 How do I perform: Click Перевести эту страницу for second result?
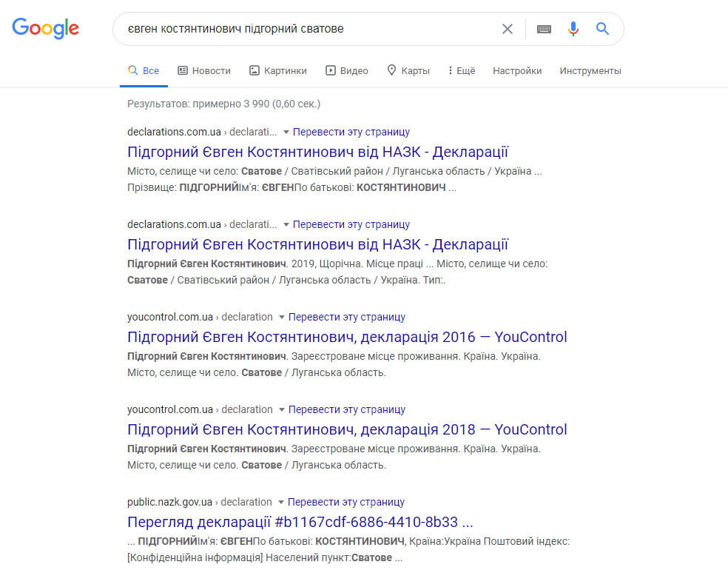(x=351, y=224)
